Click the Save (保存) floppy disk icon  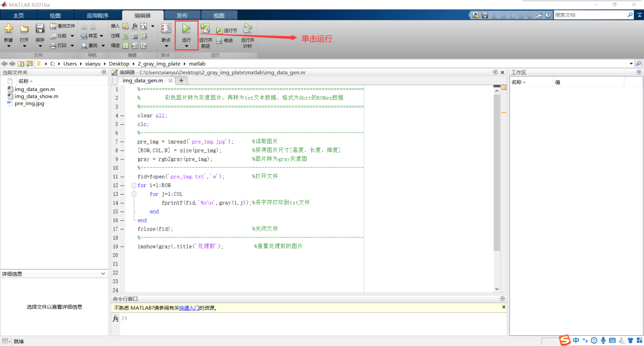point(40,29)
